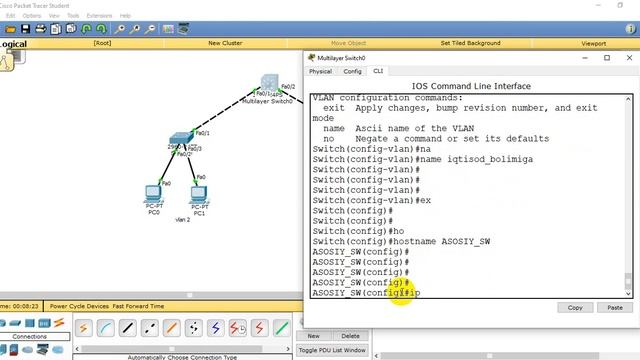Switch to the Config tab
640x360 pixels.
tap(352, 71)
